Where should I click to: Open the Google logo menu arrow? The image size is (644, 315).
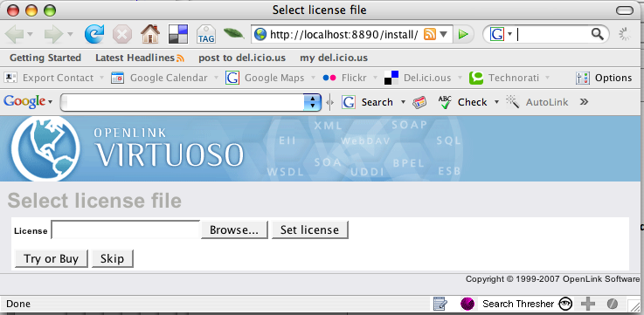pyautogui.click(x=50, y=102)
